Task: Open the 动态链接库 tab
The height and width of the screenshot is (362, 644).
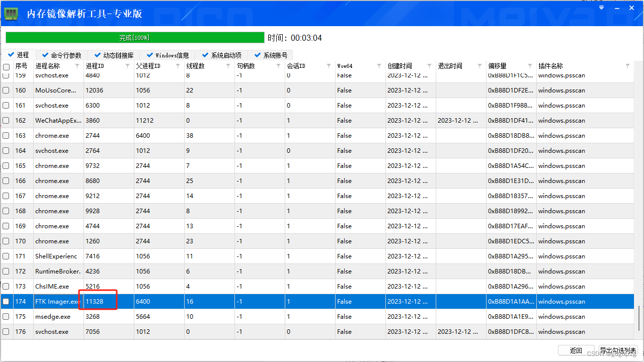Action: click(114, 55)
